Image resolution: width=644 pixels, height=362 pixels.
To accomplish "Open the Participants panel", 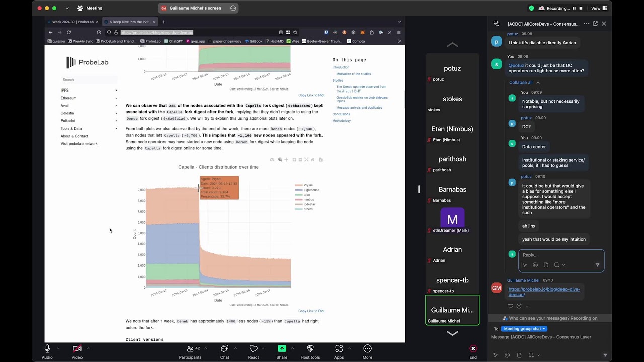I will pos(190,351).
